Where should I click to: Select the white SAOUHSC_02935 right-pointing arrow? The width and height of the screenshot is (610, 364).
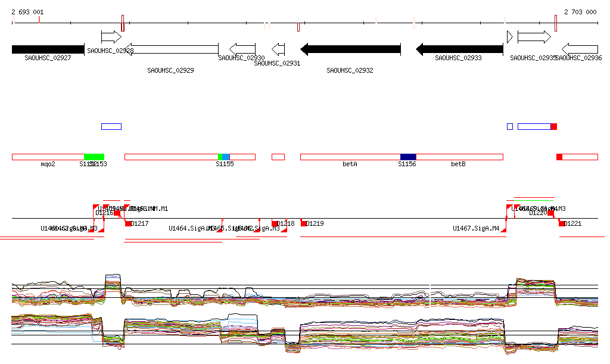(534, 37)
